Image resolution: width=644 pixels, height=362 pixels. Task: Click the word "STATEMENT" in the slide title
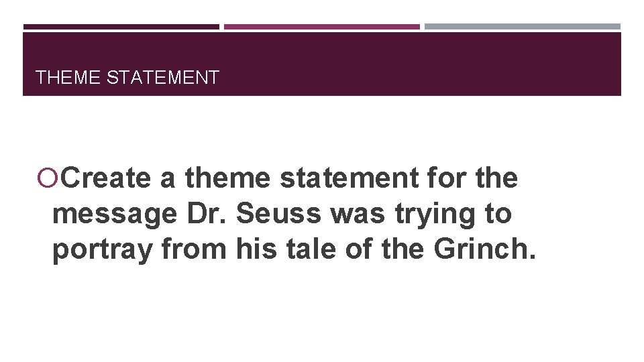(x=163, y=78)
